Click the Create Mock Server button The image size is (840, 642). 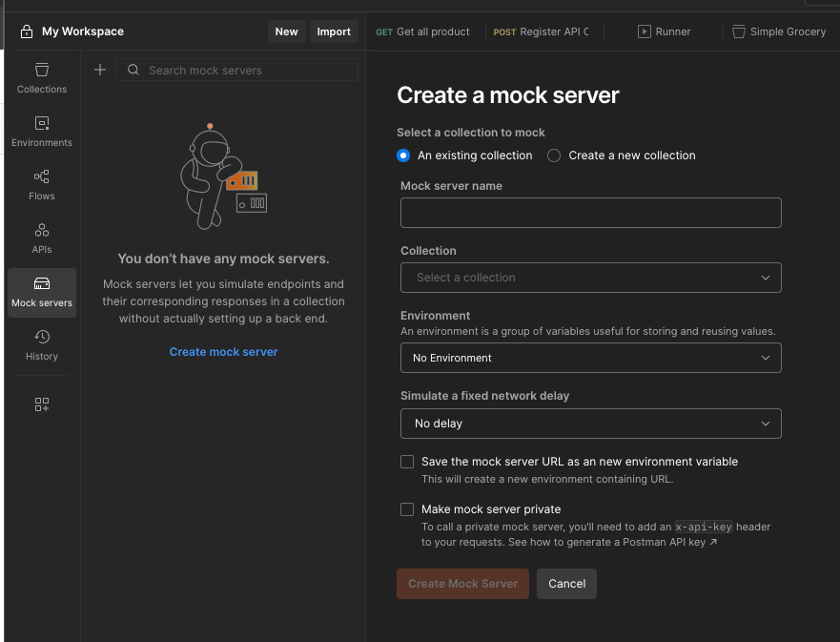pos(462,584)
